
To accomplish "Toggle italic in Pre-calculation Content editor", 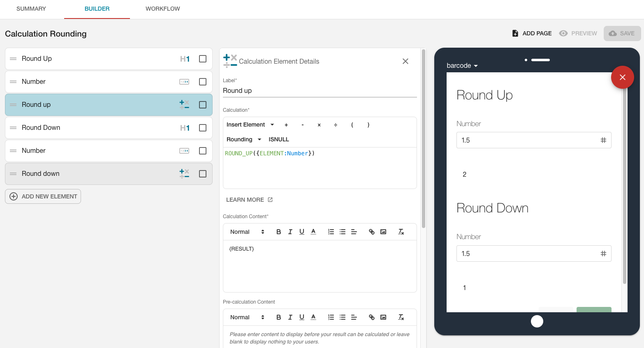I will (290, 317).
